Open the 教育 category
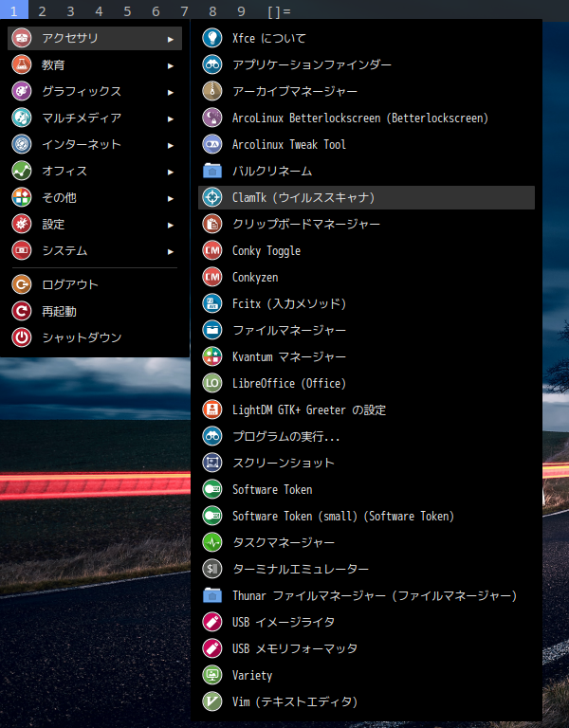 pos(95,64)
